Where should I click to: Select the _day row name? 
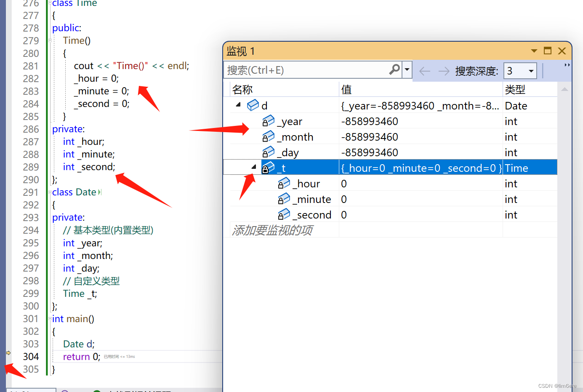pyautogui.click(x=288, y=153)
